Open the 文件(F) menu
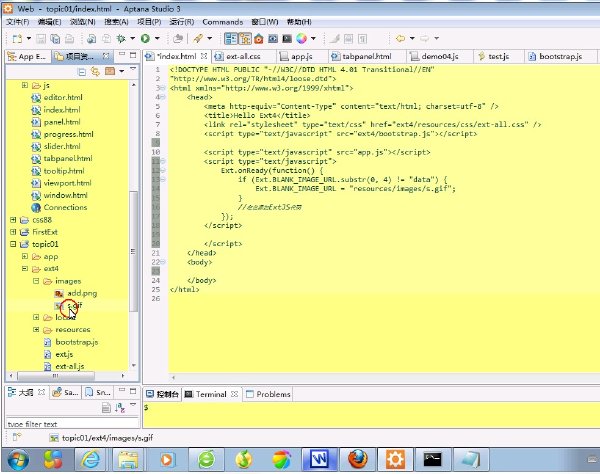The width and height of the screenshot is (600, 474). coord(18,22)
